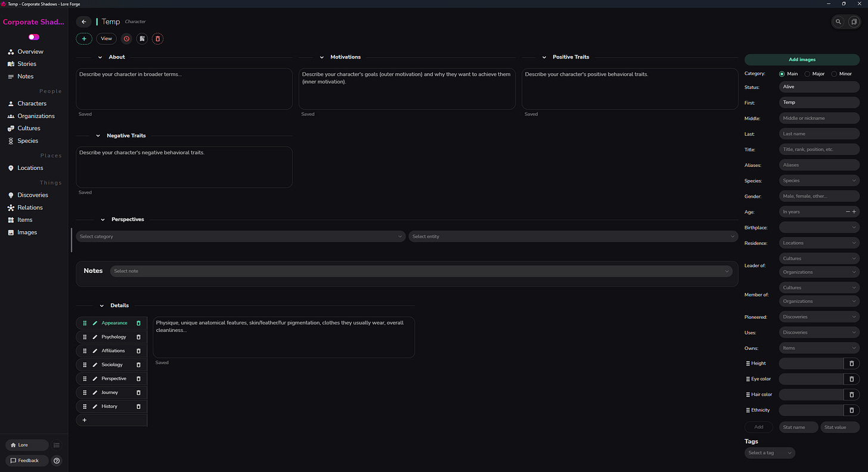This screenshot has height=472, width=868.
Task: Go back using the arrow beside Temp
Action: pos(83,21)
